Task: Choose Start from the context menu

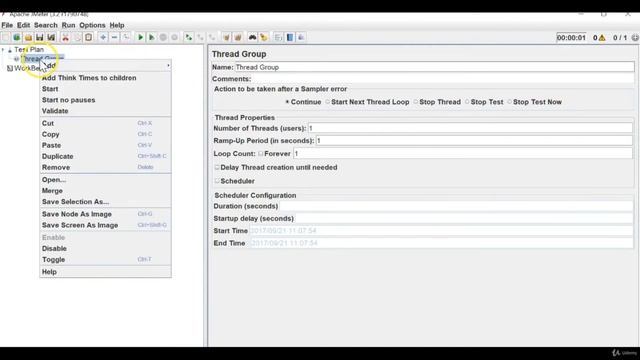Action: (105, 89)
